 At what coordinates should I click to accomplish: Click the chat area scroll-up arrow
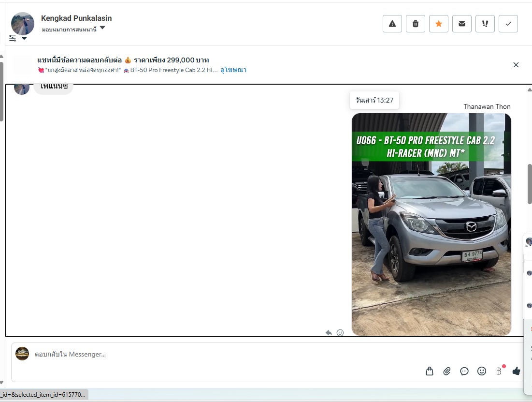tap(530, 89)
